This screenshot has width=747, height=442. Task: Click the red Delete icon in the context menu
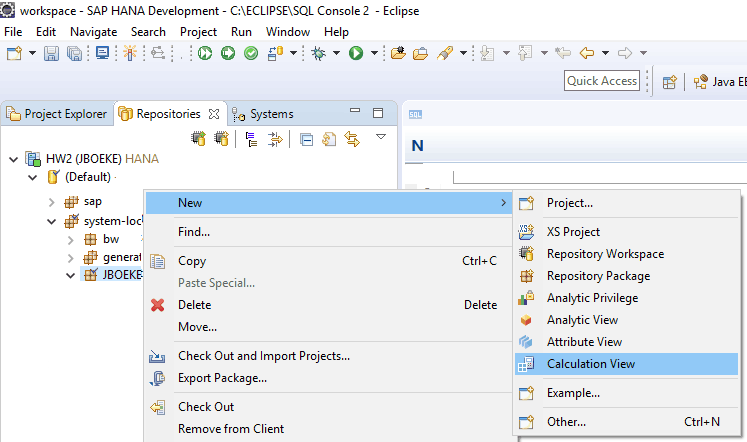[x=157, y=305]
